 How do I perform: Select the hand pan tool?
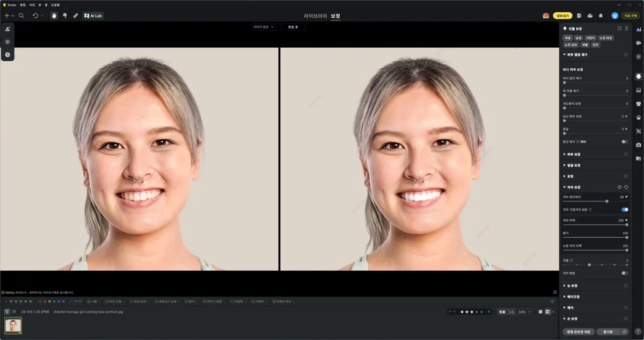[x=54, y=16]
